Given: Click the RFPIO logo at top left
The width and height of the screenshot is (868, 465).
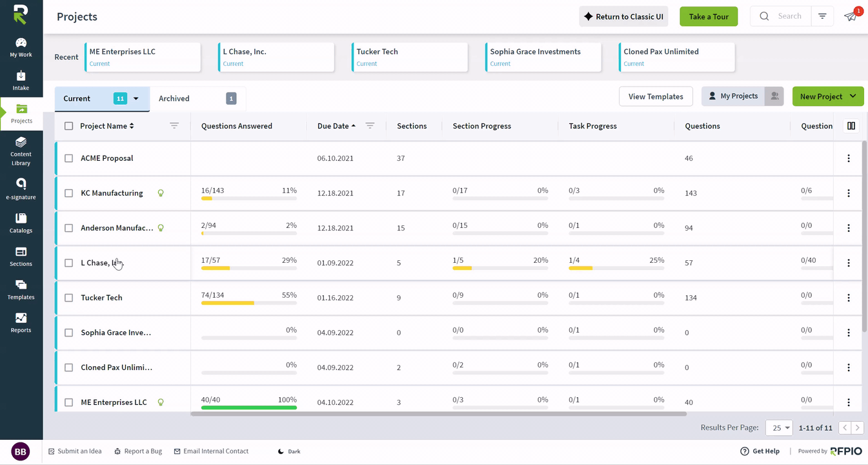Looking at the screenshot, I should 21,14.
